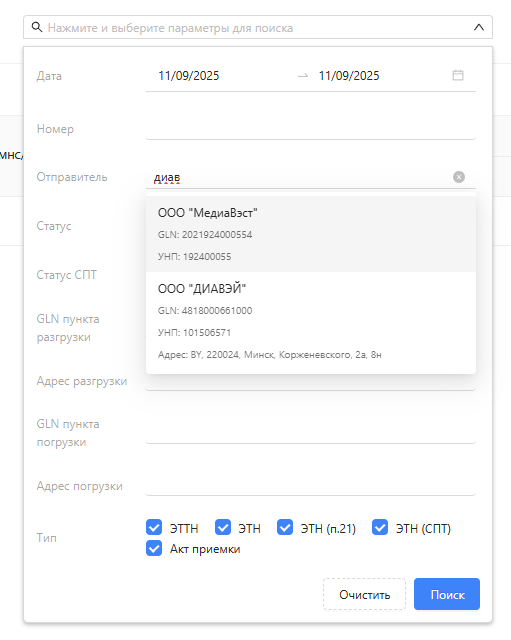Open the calendar date picker icon
Image resolution: width=511 pixels, height=640 pixels.
point(458,75)
